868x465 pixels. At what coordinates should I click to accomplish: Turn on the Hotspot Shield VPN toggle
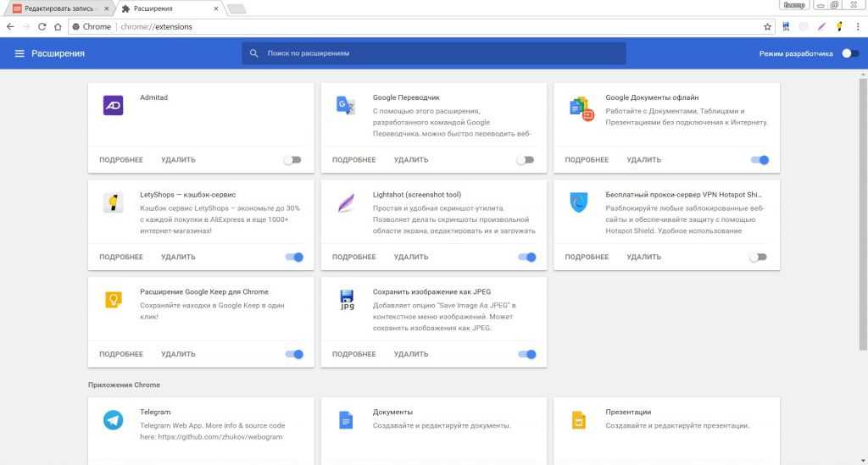tap(758, 257)
